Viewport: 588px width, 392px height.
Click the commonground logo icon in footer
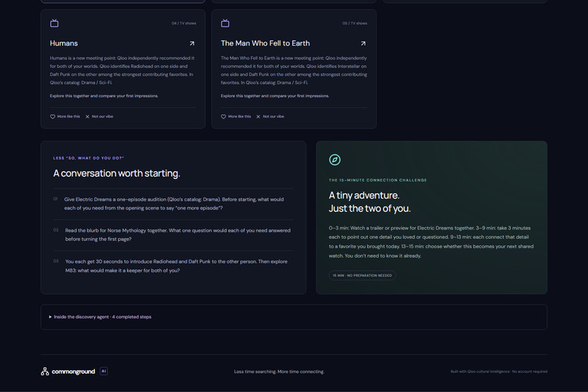coord(45,372)
